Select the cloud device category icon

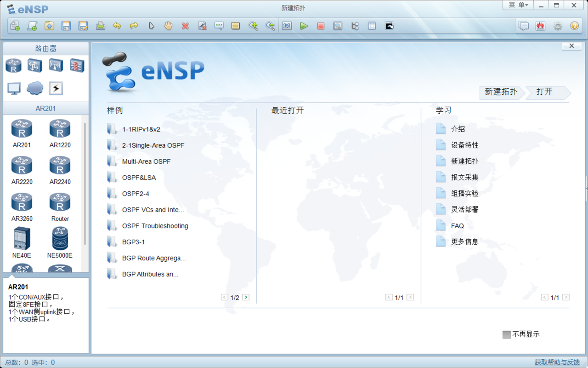35,88
